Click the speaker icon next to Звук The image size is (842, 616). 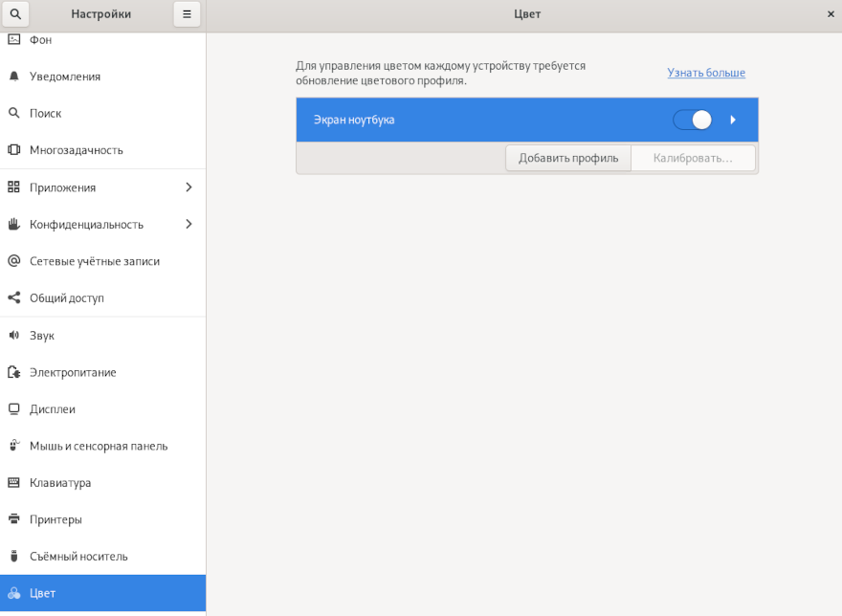pos(13,336)
